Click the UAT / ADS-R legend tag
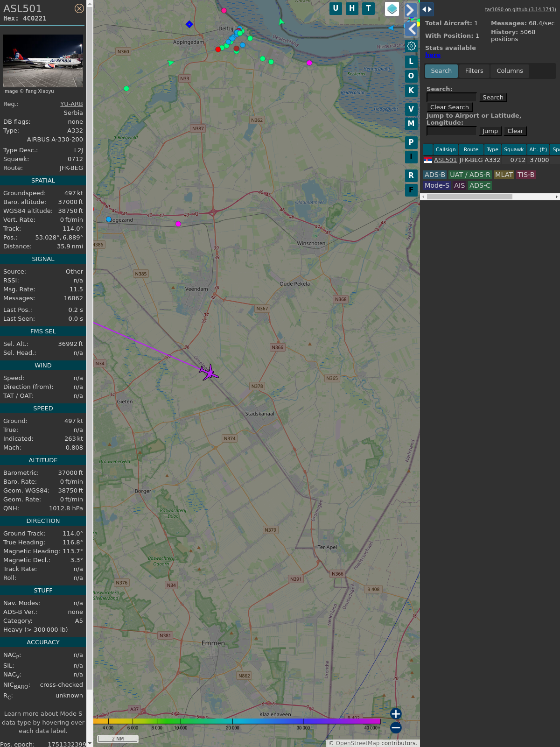 point(470,175)
